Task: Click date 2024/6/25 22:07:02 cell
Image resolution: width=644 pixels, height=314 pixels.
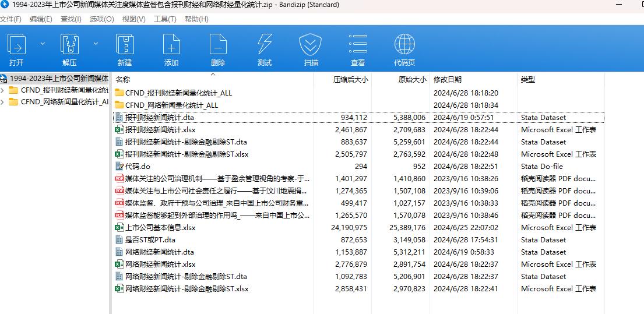Action: coord(466,227)
